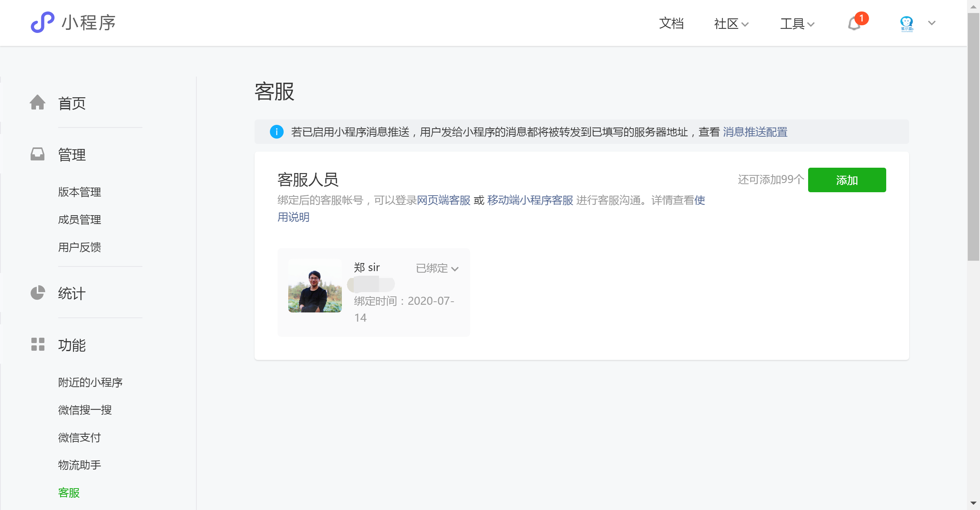This screenshot has height=510, width=980.
Task: Click the grid icon beside 功能
Action: pyautogui.click(x=38, y=344)
